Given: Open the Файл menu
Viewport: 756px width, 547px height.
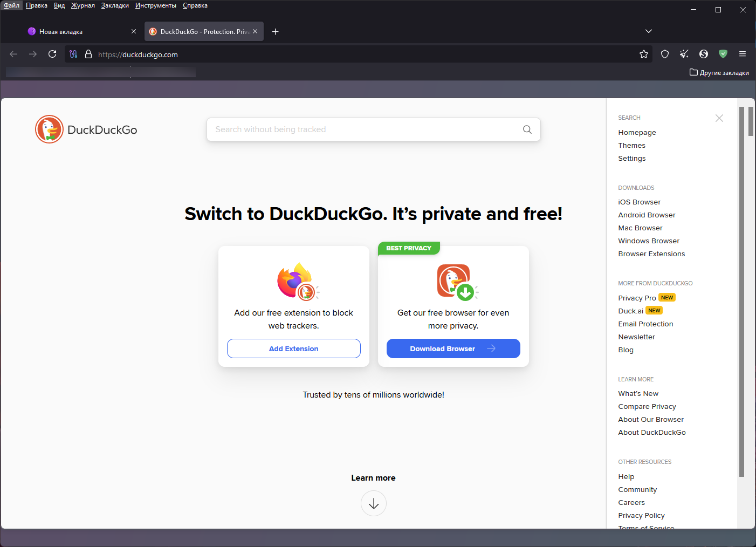Looking at the screenshot, I should (11, 5).
